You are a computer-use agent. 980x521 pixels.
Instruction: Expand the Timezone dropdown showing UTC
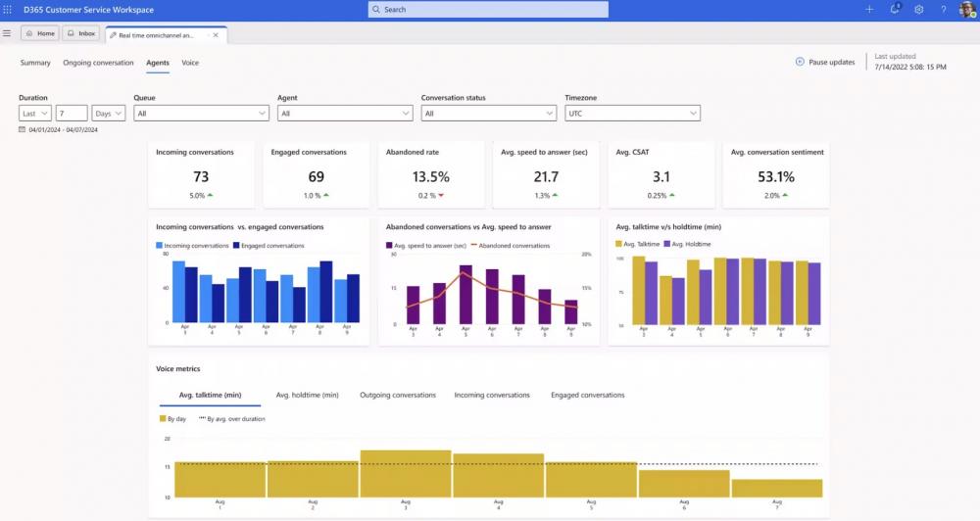coord(632,114)
